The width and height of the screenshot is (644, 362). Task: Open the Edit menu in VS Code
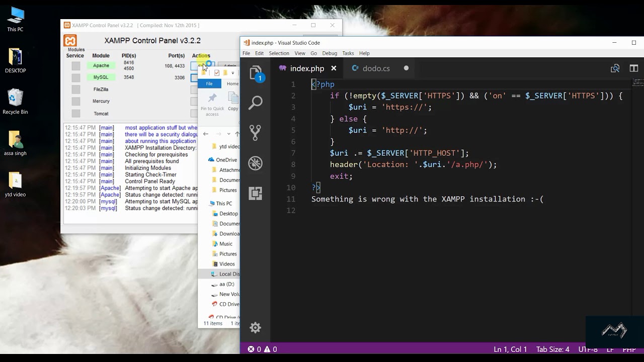tap(259, 53)
